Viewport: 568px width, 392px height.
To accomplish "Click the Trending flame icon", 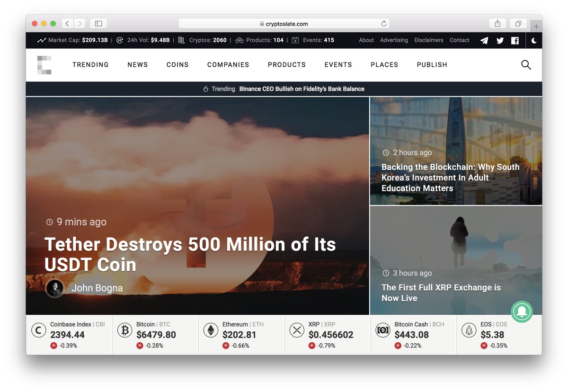I will 206,89.
